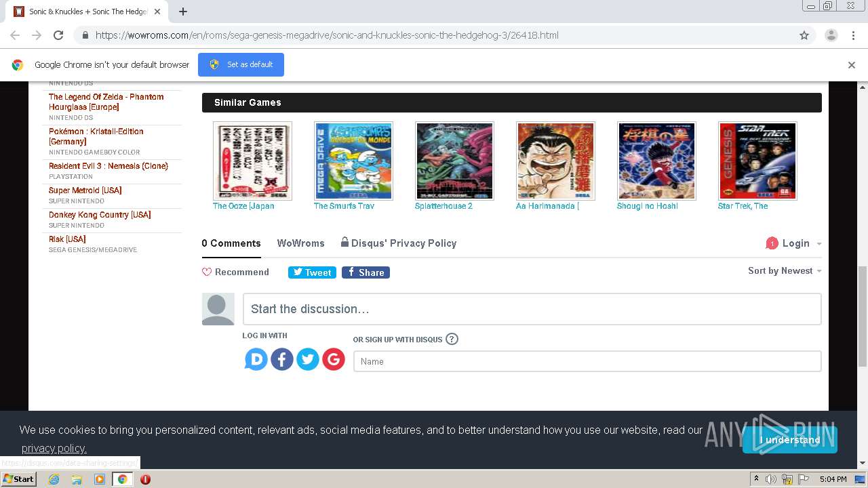The width and height of the screenshot is (868, 488).
Task: Select the WoWroms tab
Action: pos(300,243)
